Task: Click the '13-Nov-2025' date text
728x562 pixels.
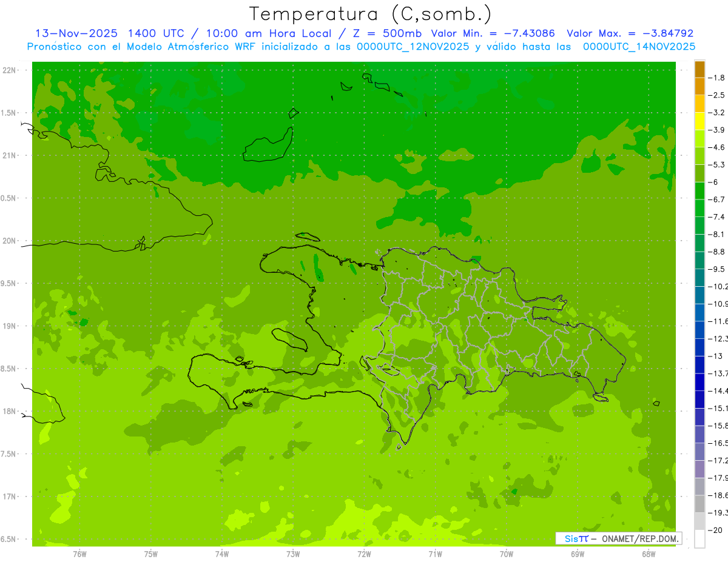Action: coord(75,33)
